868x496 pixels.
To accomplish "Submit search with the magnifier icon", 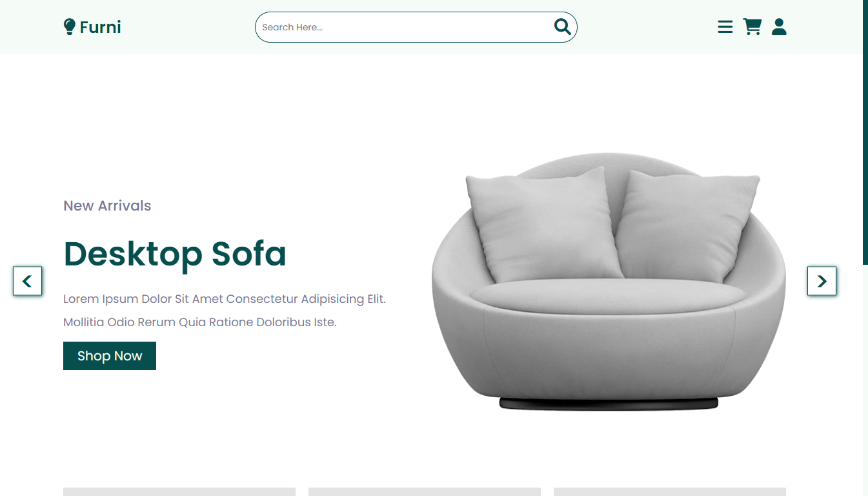I will [x=562, y=26].
